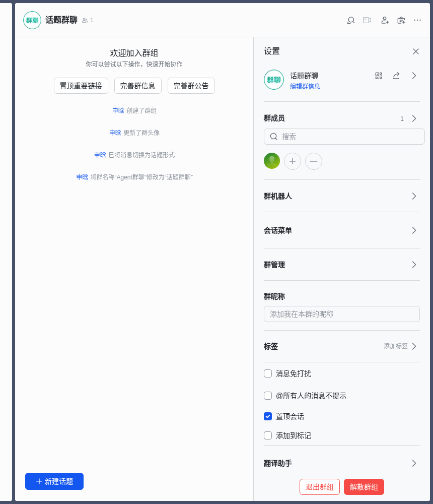The image size is (433, 504).
Task: Click the 欢迎加入群组 heading
Action: click(x=134, y=53)
